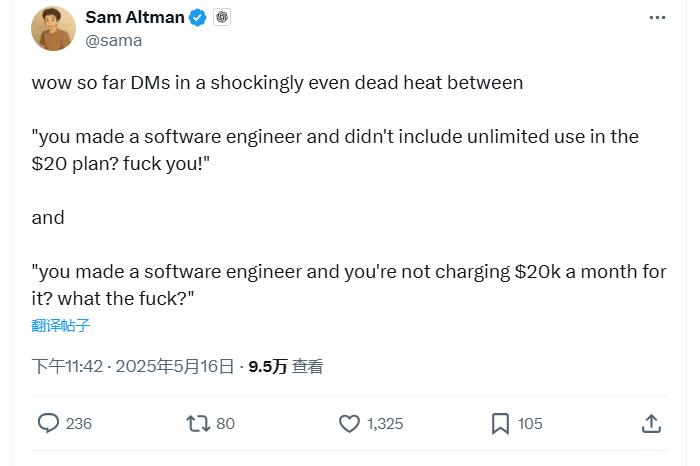Click the tweet text about $20k a month
Viewport: 700px width, 466px height.
349,285
